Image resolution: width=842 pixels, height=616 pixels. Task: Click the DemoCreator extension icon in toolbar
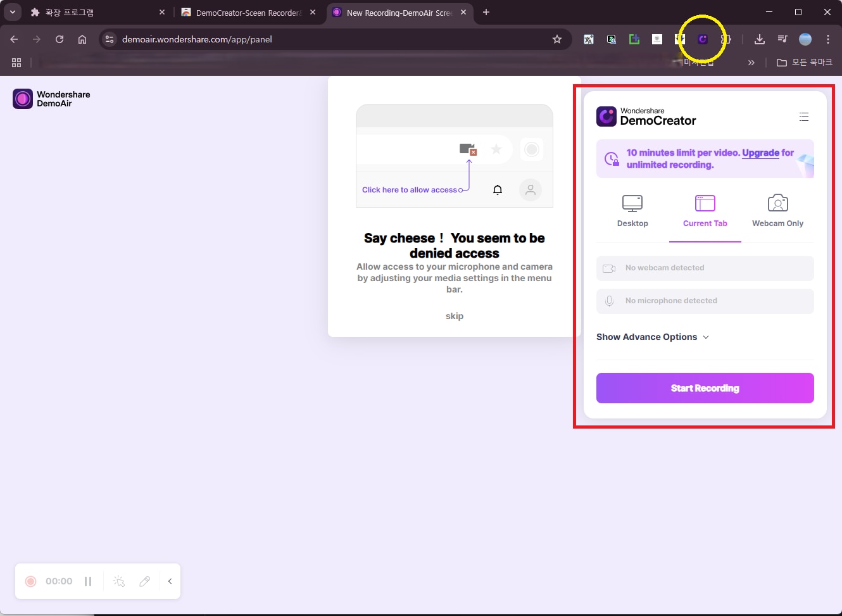click(703, 39)
